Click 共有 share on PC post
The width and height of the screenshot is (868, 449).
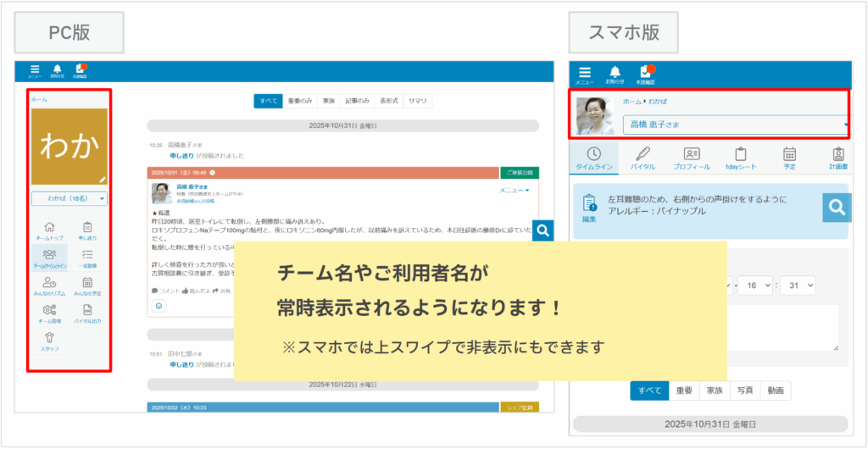(x=221, y=291)
